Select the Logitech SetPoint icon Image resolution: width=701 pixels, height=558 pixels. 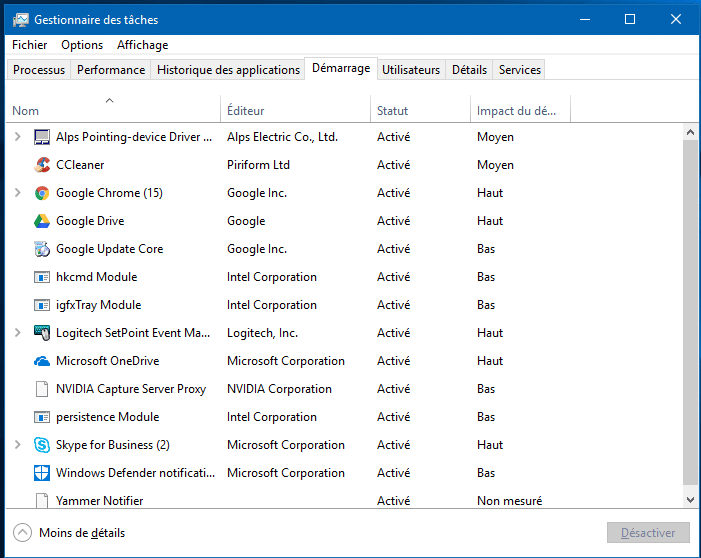(42, 333)
